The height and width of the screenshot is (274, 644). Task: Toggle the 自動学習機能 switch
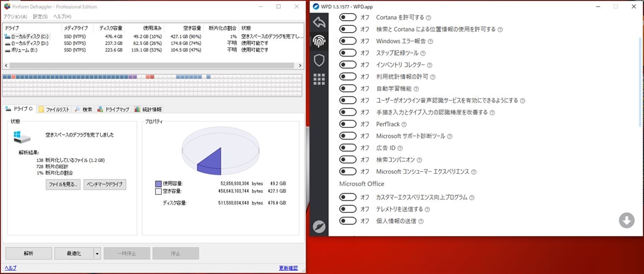click(x=348, y=88)
